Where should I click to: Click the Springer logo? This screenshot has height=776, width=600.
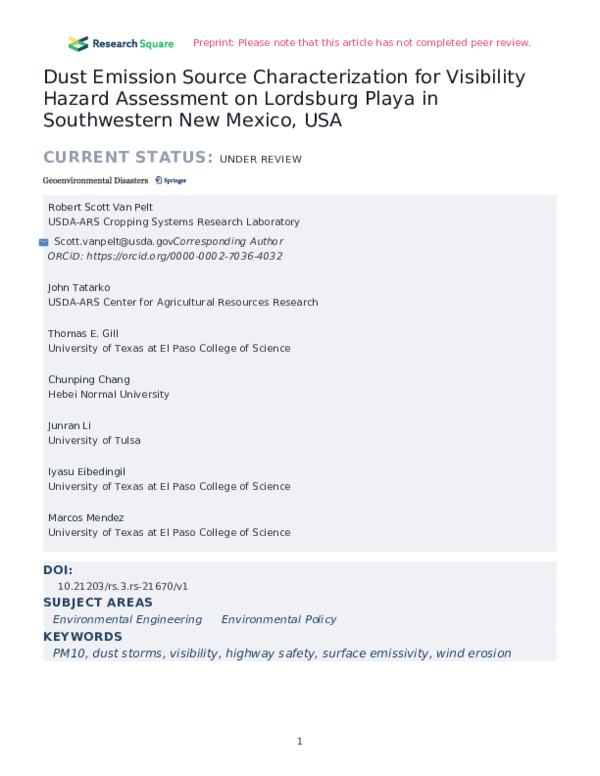click(x=171, y=181)
